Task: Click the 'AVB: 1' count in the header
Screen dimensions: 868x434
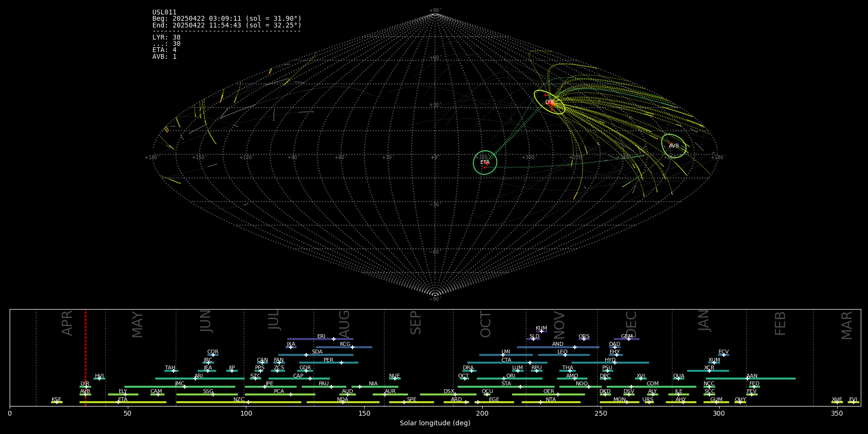Action: coord(164,57)
